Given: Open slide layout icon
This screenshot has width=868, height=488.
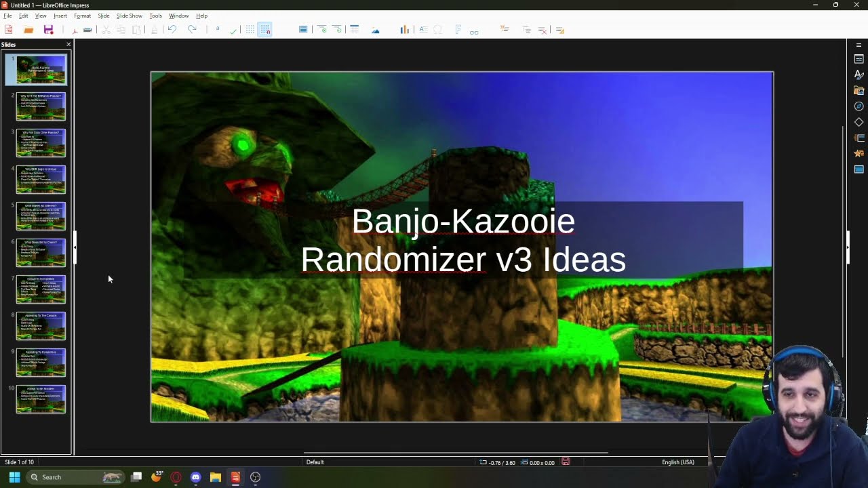Looking at the screenshot, I should (x=559, y=30).
